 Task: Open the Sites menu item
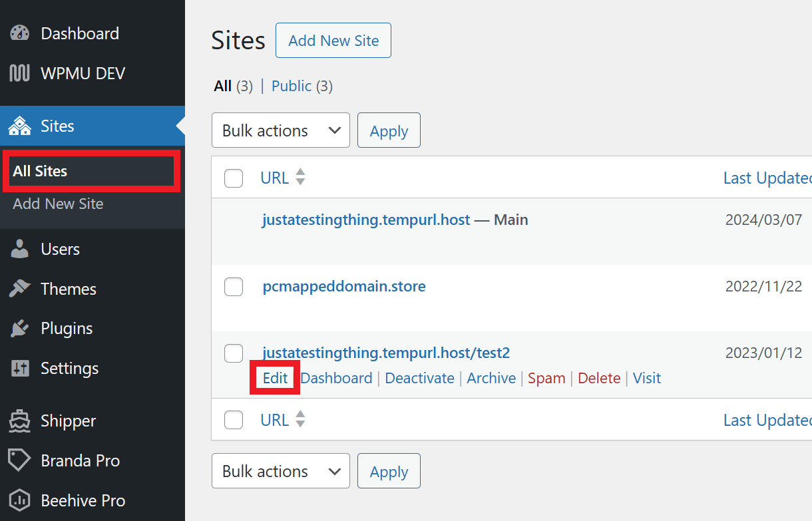(x=93, y=126)
